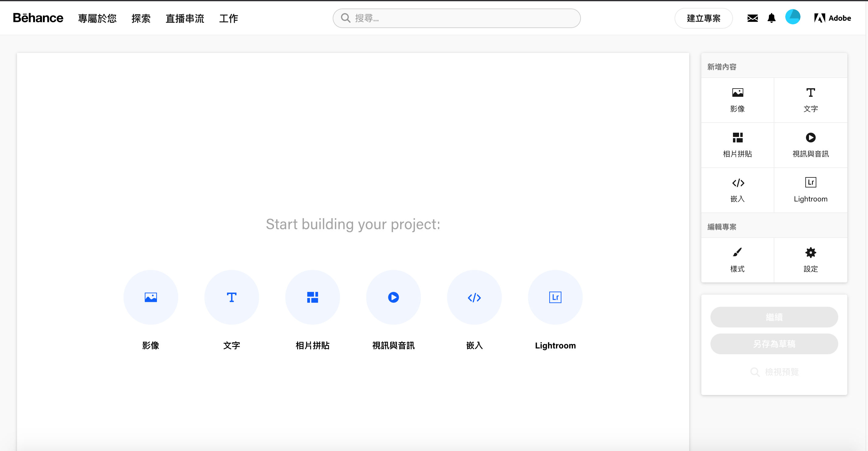Select the Video and Audio (視訊與音訊) center circle
The width and height of the screenshot is (868, 451).
(x=393, y=297)
